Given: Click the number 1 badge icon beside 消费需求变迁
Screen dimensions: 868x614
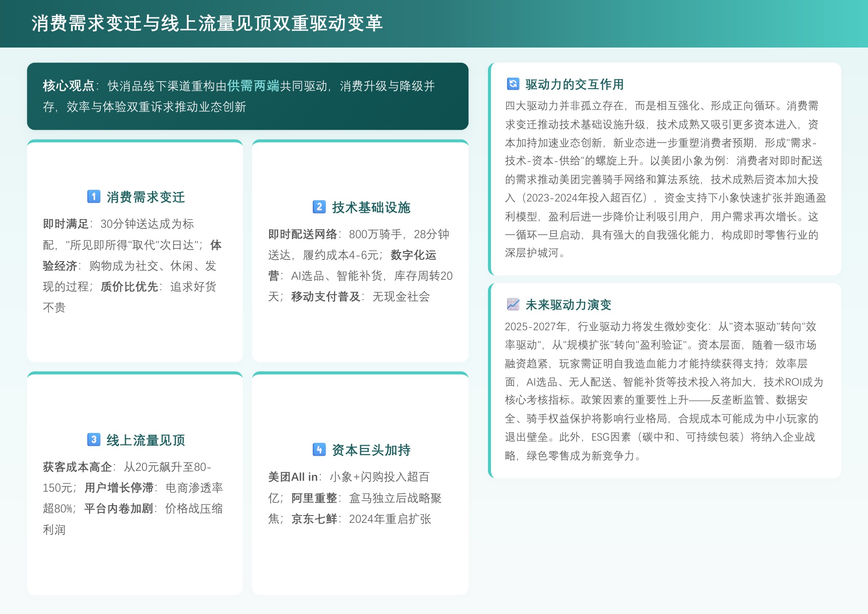Looking at the screenshot, I should click(93, 197).
